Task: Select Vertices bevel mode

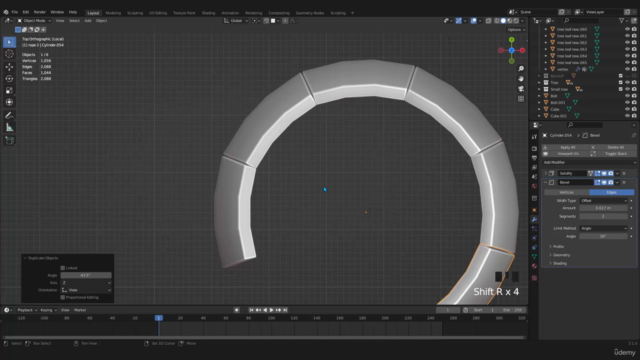Action: [x=567, y=192]
